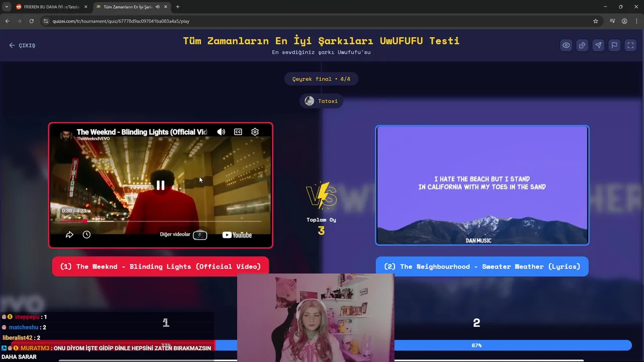View site information icon in address bar
The image size is (644, 362).
(x=46, y=21)
